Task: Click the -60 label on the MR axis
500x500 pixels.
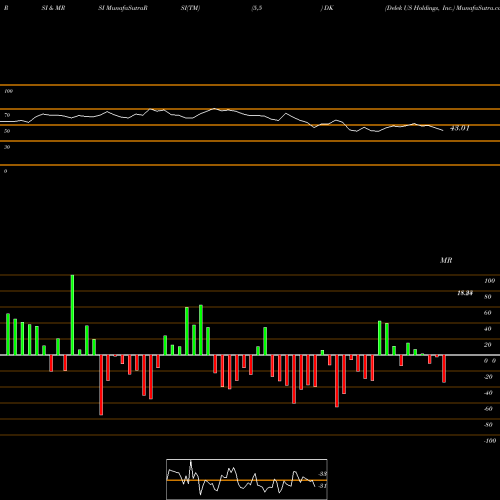Action: point(488,409)
